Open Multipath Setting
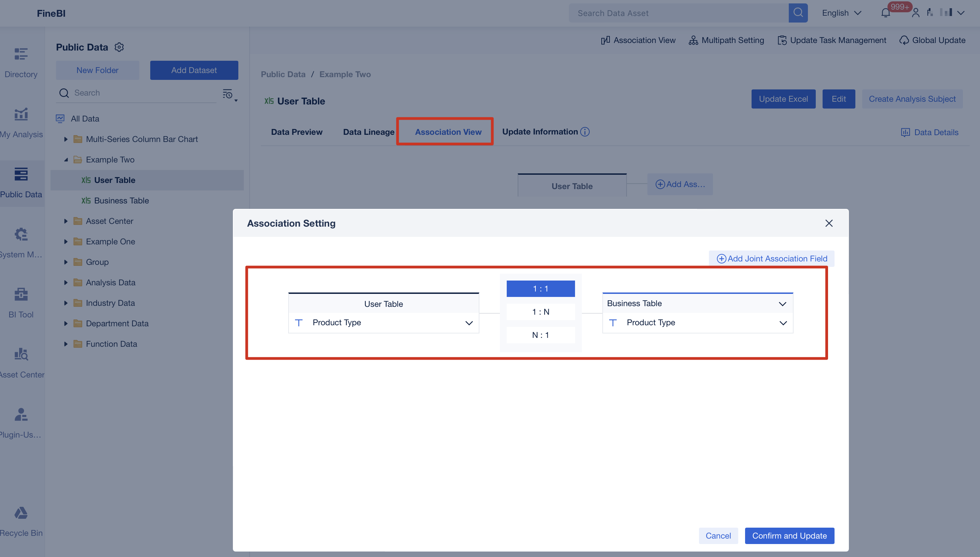The width and height of the screenshot is (980, 557). [726, 40]
